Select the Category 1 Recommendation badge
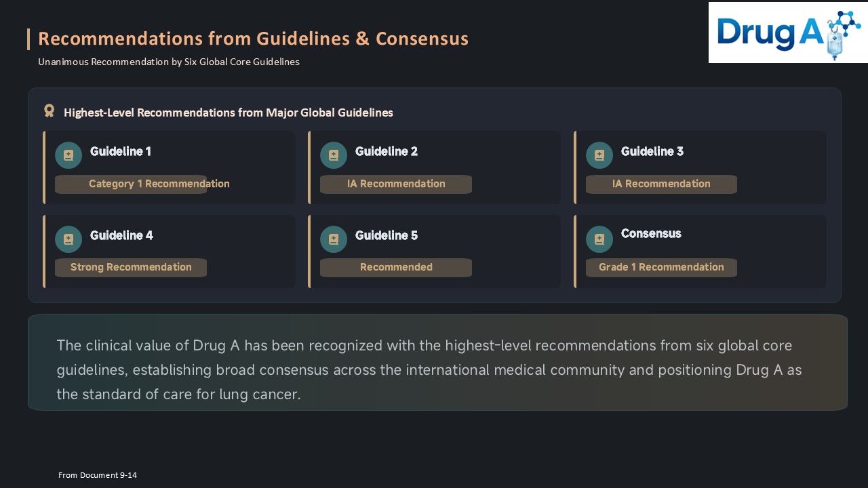Screen dimensions: 868x488 coord(131,184)
